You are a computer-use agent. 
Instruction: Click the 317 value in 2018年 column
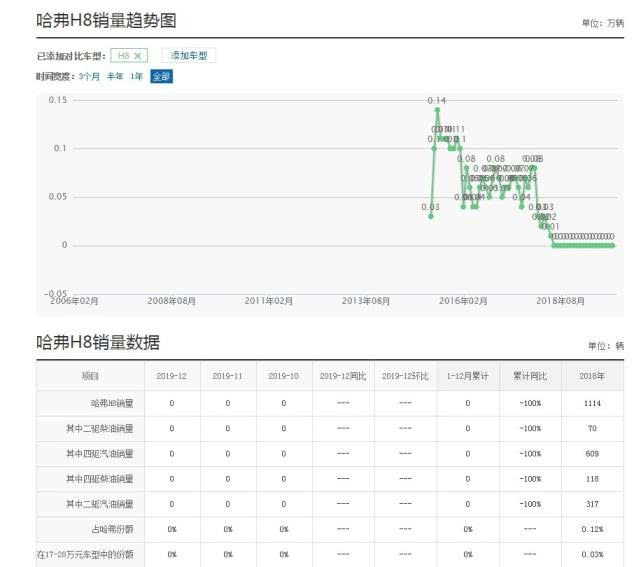point(592,504)
